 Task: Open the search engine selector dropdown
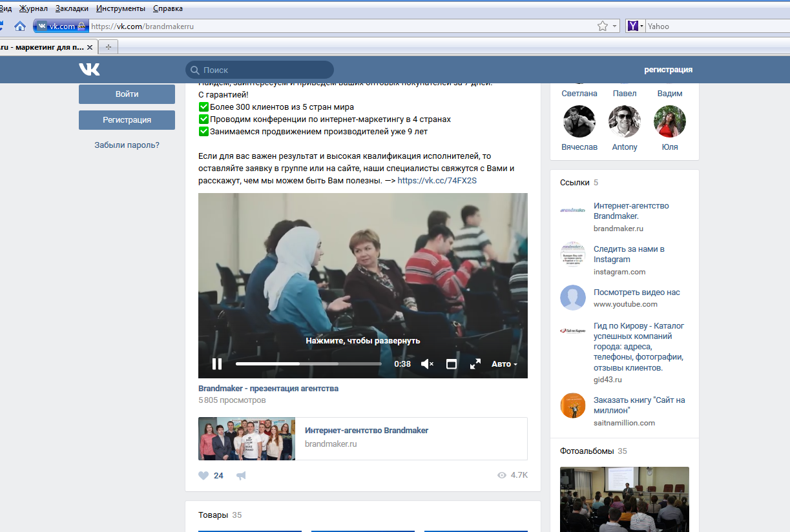pyautogui.click(x=641, y=26)
